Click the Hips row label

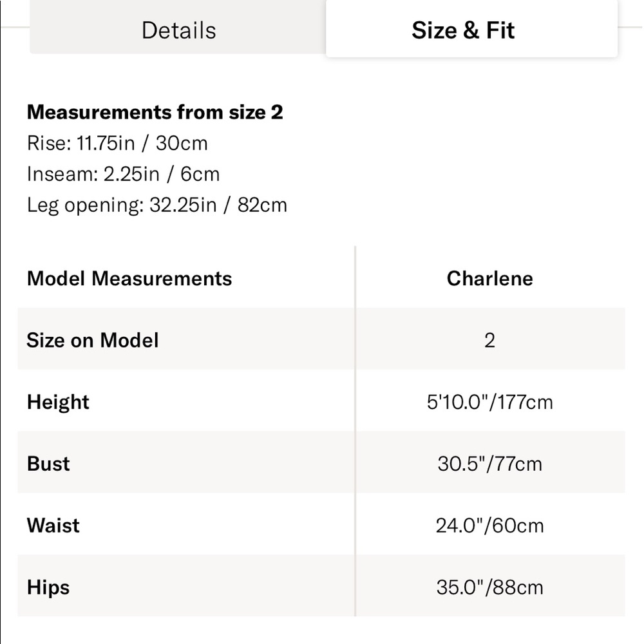pos(48,587)
